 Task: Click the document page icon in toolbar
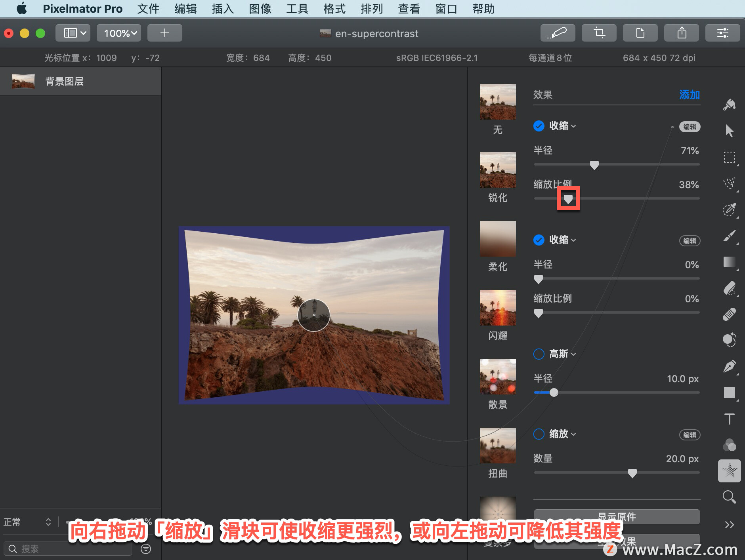(640, 33)
